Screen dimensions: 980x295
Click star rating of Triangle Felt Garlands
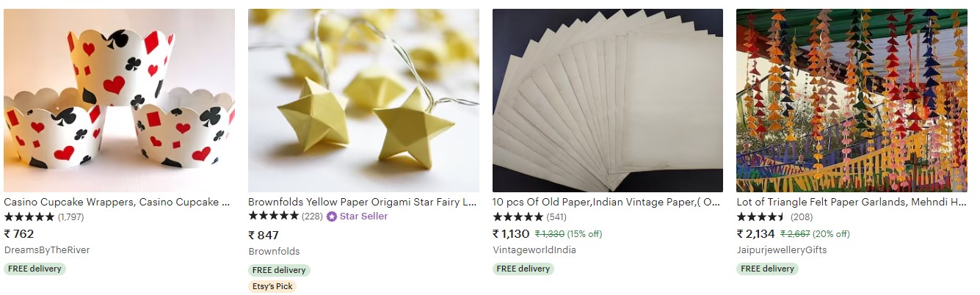(762, 217)
